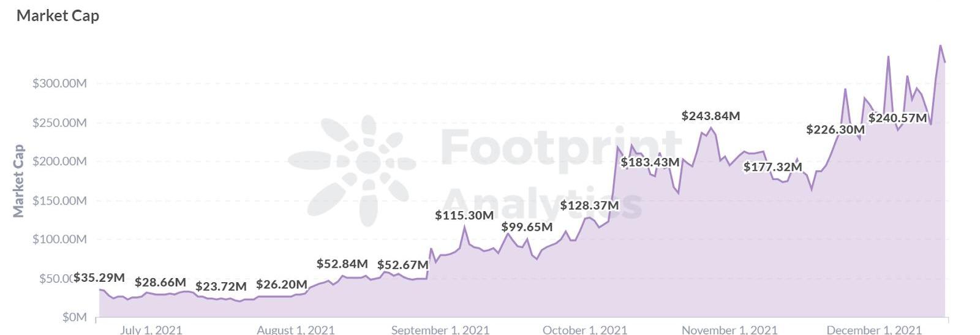
Task: Select the September 1, 2021 axis date
Action: coord(440,329)
